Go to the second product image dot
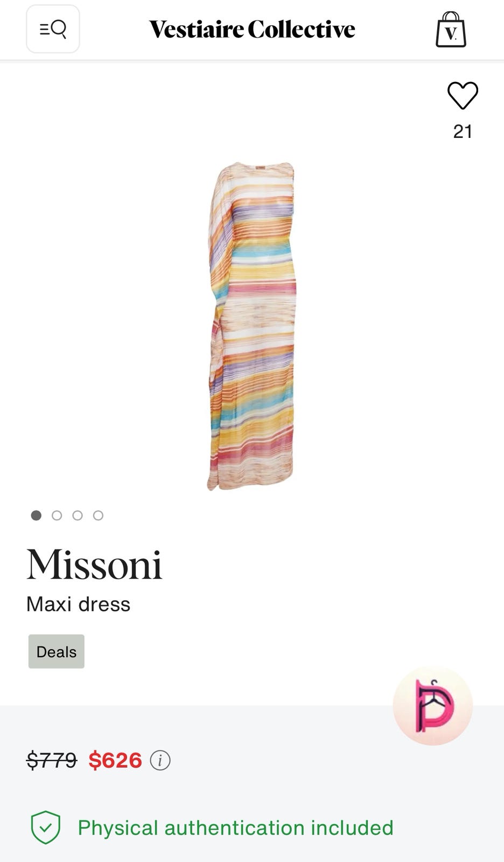The image size is (504, 862). click(57, 516)
